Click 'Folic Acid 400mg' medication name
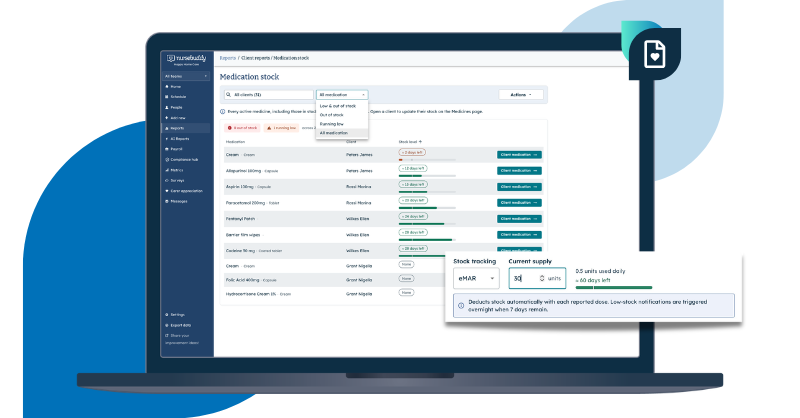This screenshot has height=418, width=800. point(243,280)
